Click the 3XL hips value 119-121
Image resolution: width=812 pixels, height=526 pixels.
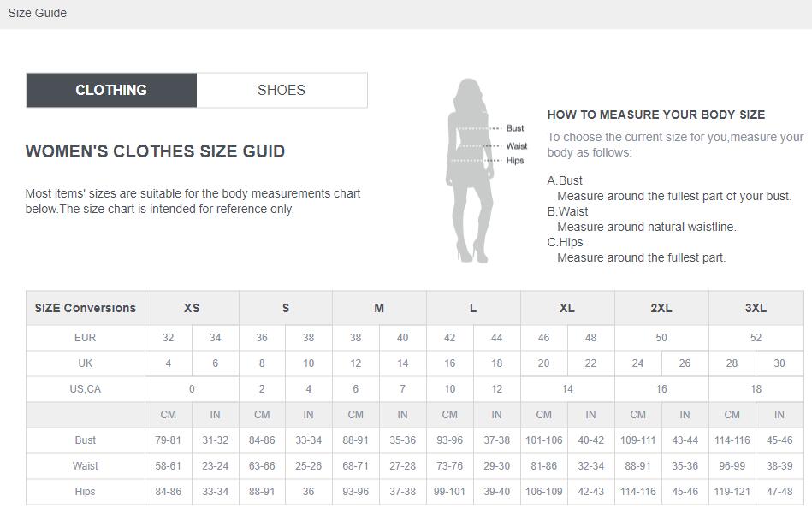(x=732, y=491)
